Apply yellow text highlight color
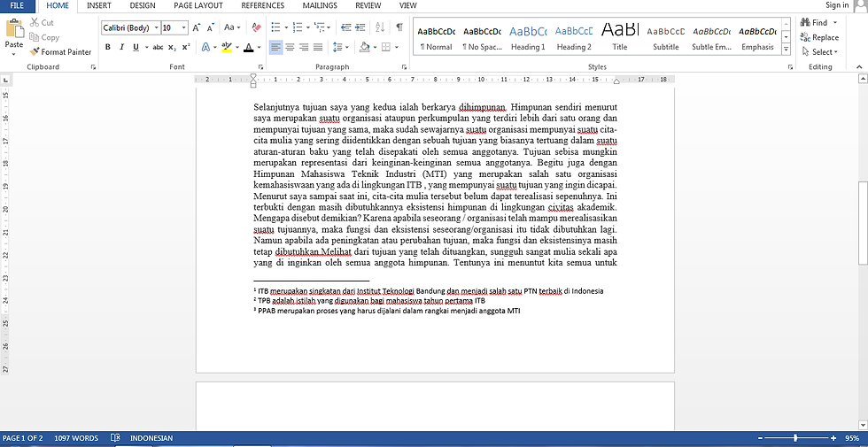Screen dimensions: 868x447 click(226, 47)
